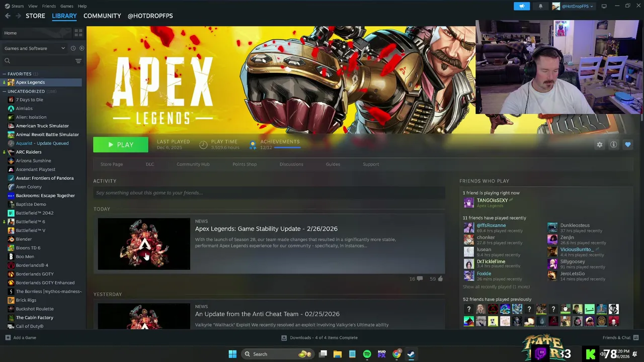This screenshot has width=644, height=362.
Task: Open Spotify from taskbar
Action: point(367,354)
